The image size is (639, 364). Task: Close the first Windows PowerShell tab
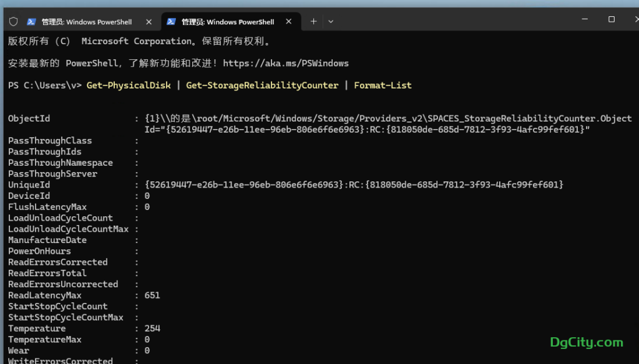149,22
